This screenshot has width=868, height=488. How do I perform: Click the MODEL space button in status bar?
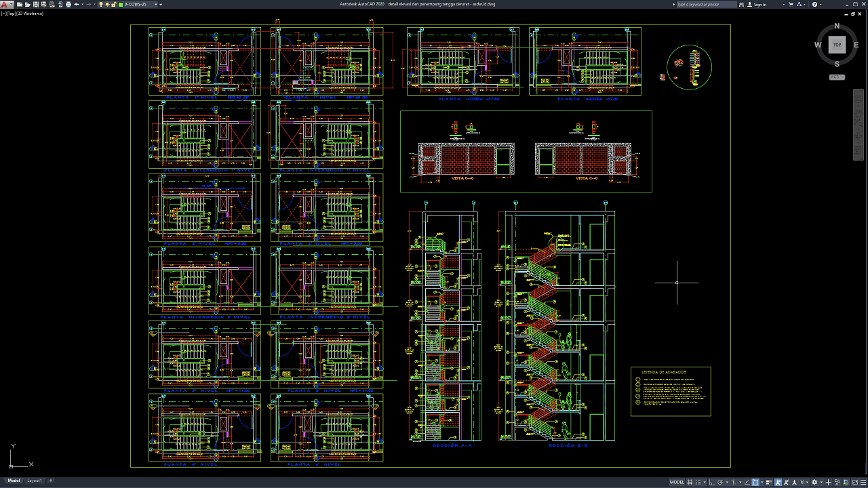(677, 482)
